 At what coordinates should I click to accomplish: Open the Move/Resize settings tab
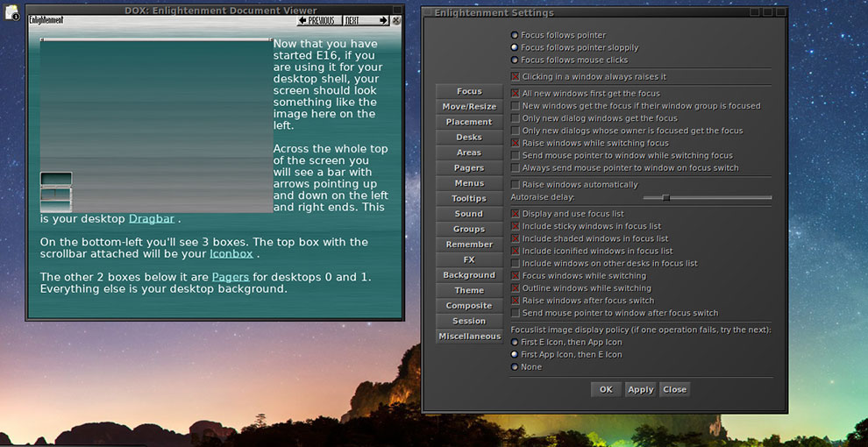click(x=469, y=107)
